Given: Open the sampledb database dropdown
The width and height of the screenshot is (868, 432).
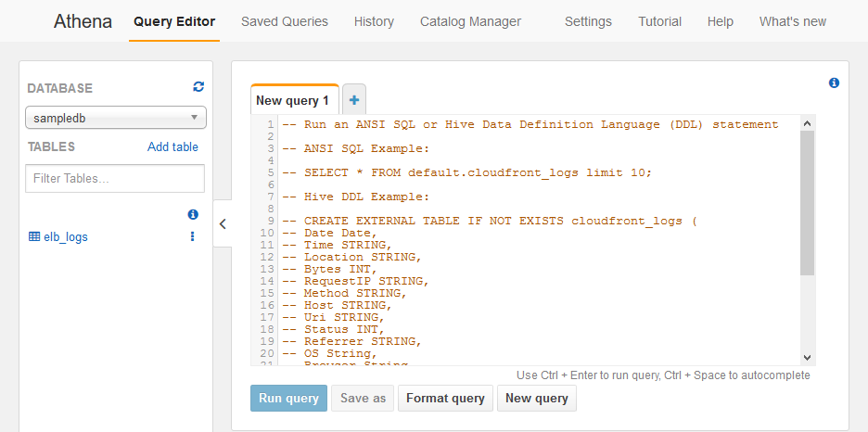Looking at the screenshot, I should click(116, 118).
